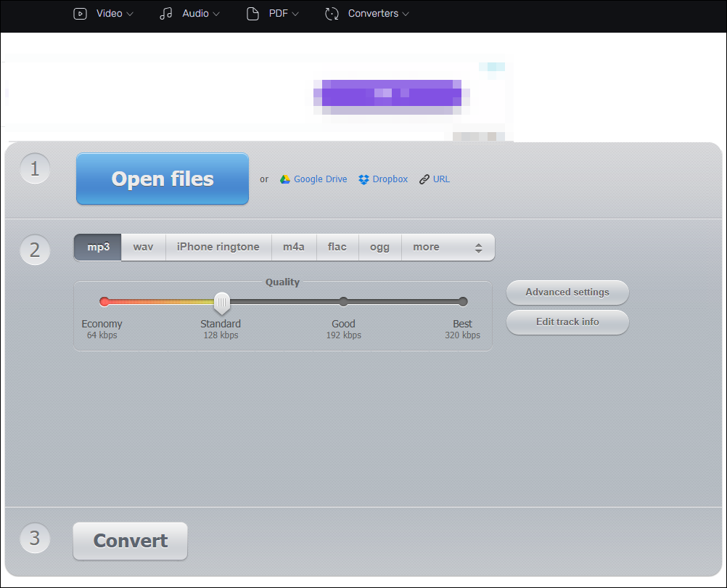
Task: Click the Edit track info button
Action: [x=567, y=322]
